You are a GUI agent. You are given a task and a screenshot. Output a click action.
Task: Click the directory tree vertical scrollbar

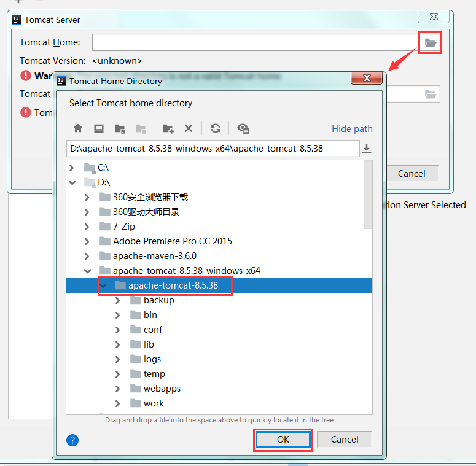coord(369,194)
